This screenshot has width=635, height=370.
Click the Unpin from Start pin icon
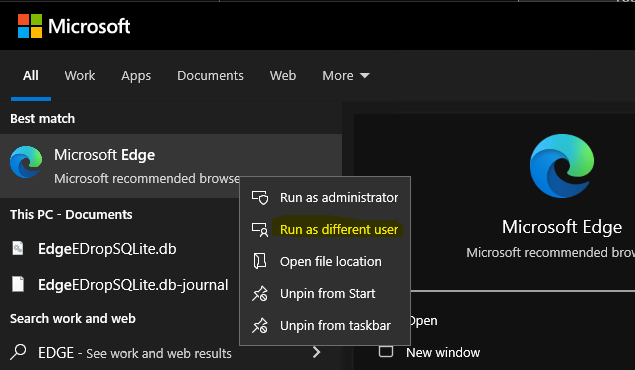coord(260,293)
